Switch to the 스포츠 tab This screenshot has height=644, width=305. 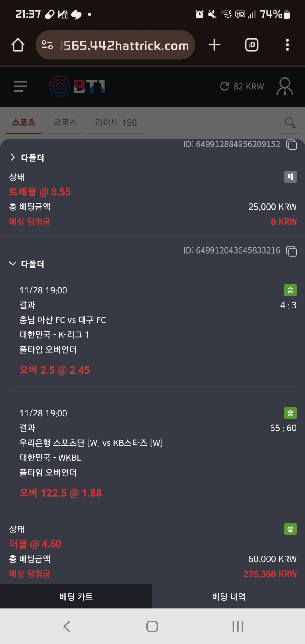[24, 123]
